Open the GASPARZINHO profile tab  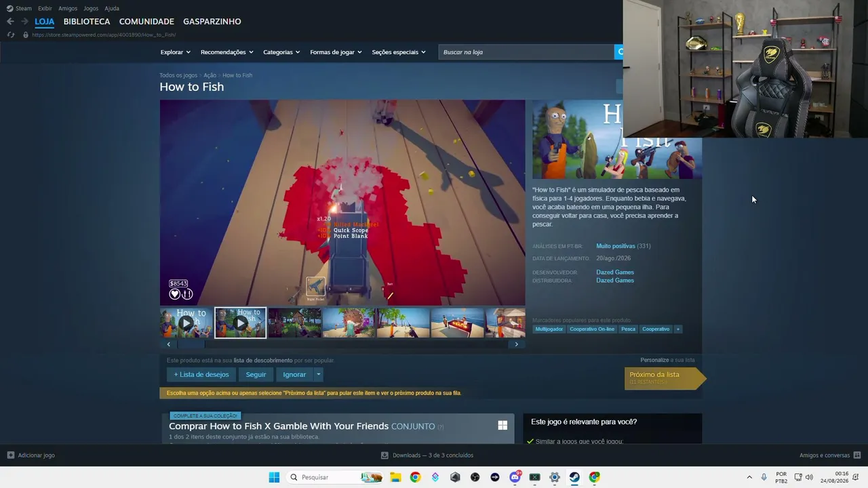pos(212,22)
